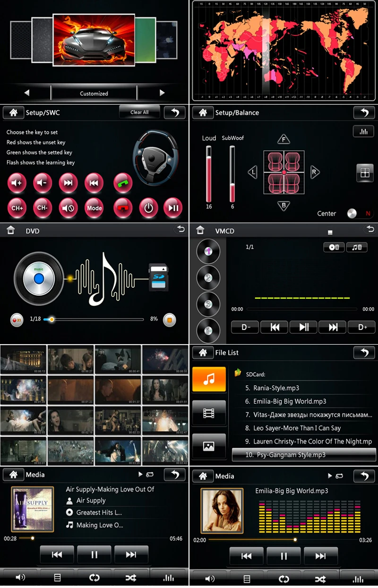The height and width of the screenshot is (588, 378).
Task: Select the video film category icon
Action: coord(208,413)
